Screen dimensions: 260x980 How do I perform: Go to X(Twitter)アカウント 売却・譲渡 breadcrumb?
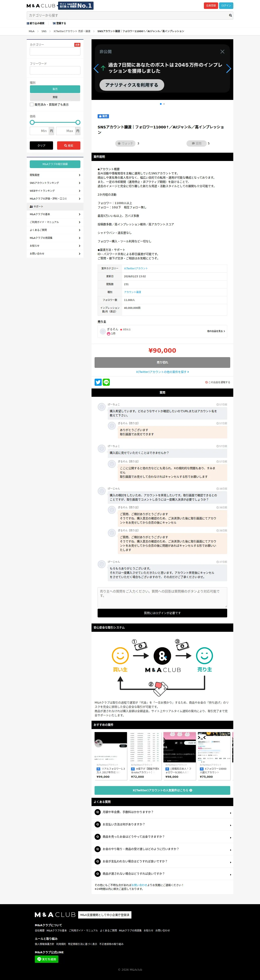[x=72, y=31]
